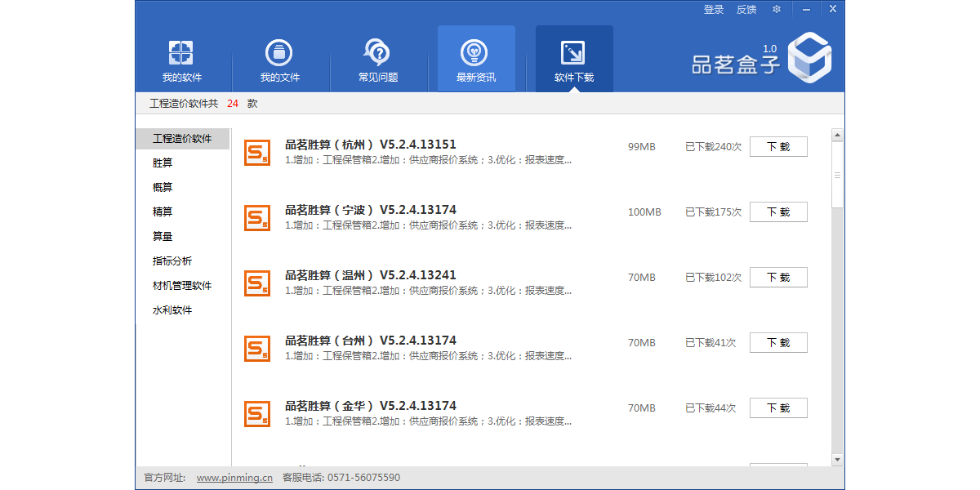Click the description under 品茗胜算（宁波）
This screenshot has width=980, height=490.
429,225
